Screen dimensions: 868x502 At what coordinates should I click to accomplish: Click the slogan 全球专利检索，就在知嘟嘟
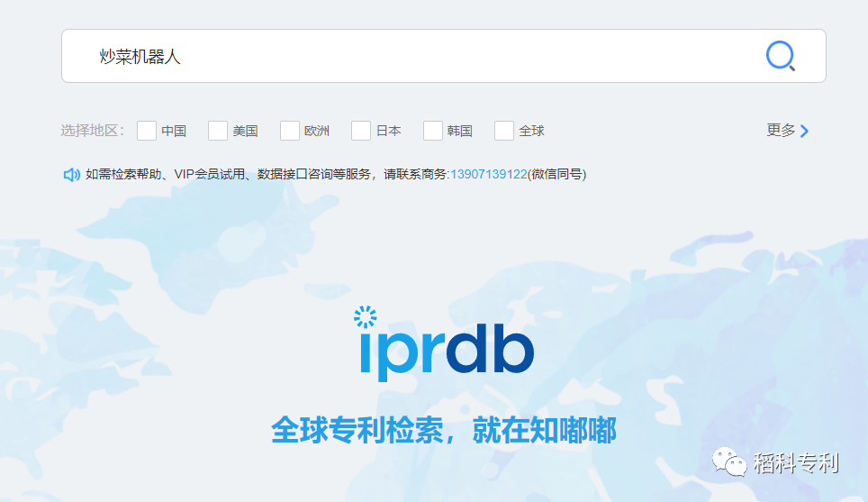[x=443, y=430]
